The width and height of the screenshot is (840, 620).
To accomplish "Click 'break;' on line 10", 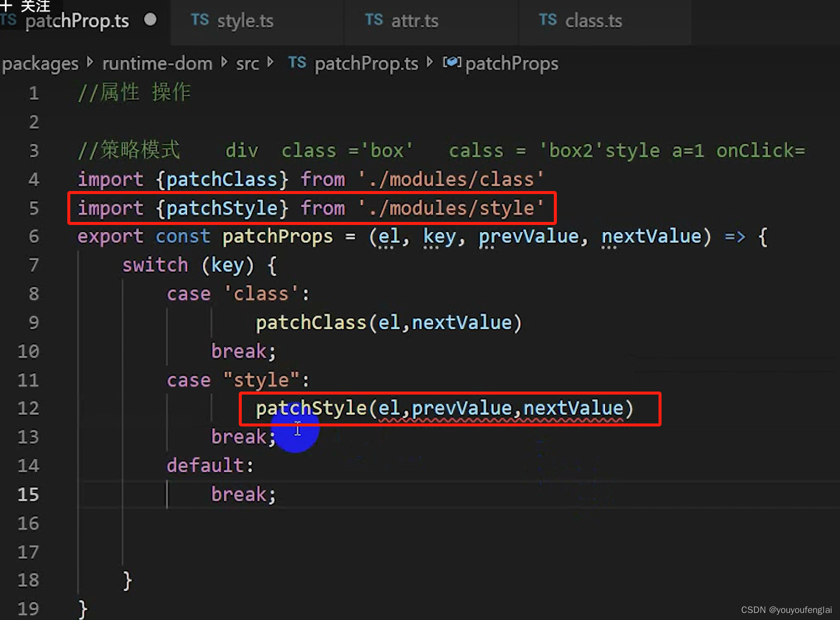I will click(243, 352).
